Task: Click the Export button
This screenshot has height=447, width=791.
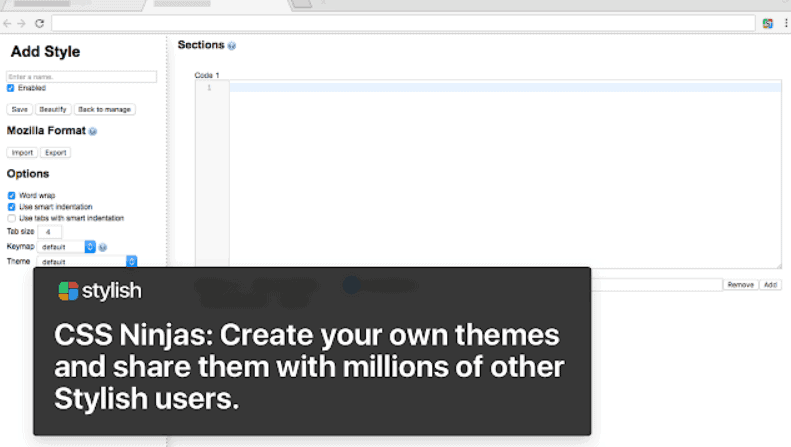Action: click(55, 153)
